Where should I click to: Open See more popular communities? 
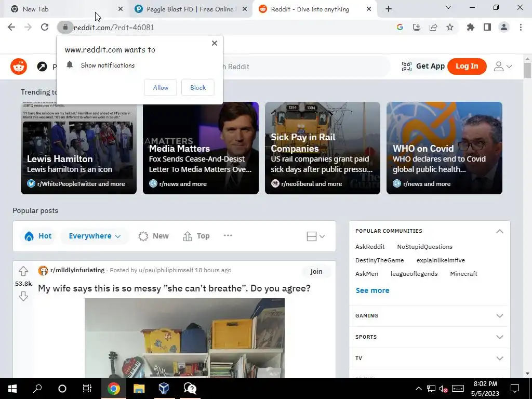click(x=373, y=290)
